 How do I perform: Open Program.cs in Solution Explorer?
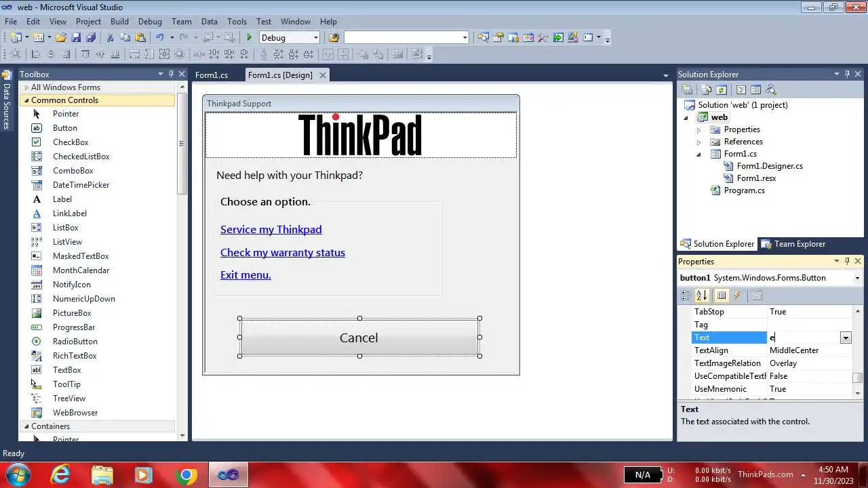pyautogui.click(x=745, y=190)
